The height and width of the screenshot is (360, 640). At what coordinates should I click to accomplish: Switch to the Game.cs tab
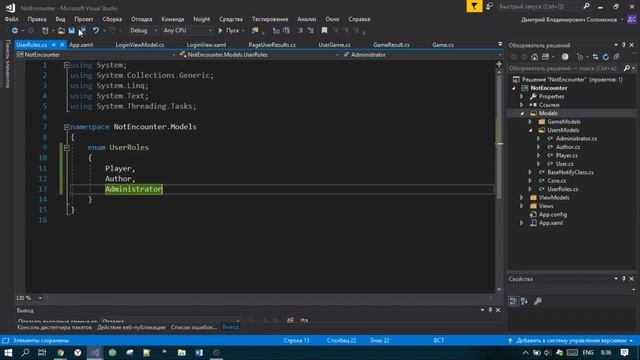point(443,45)
